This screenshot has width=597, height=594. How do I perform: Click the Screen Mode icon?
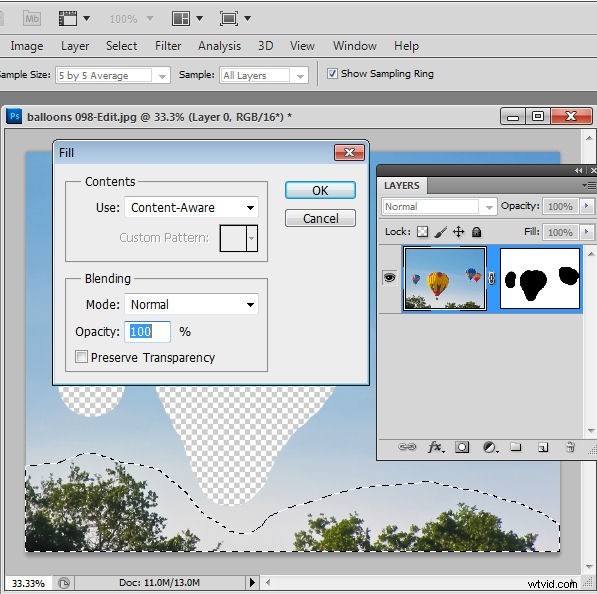(x=228, y=18)
